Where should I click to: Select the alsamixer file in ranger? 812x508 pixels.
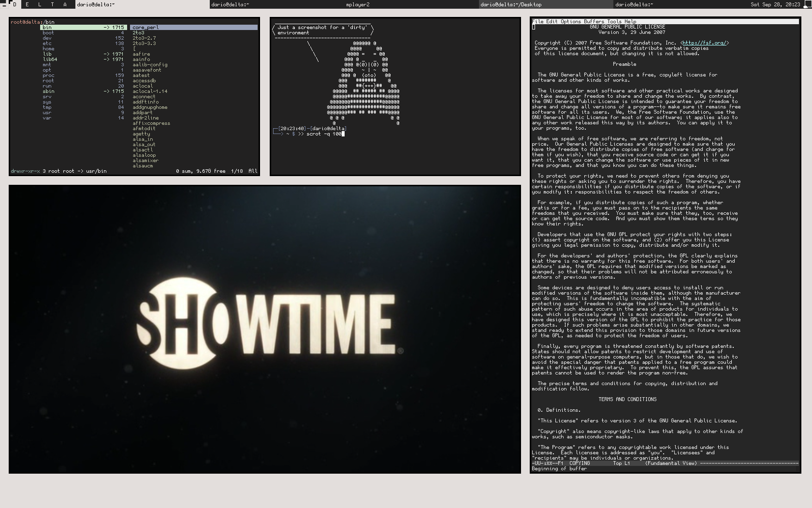[145, 161]
